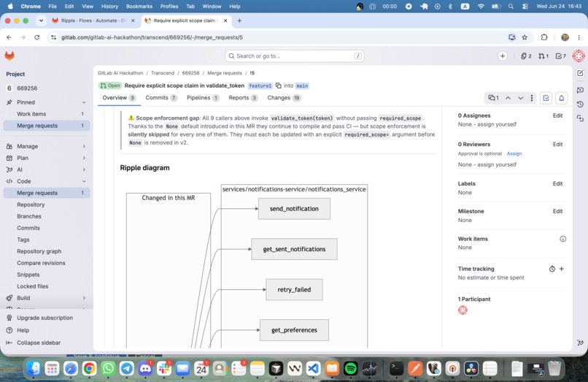Open Branches in sidebar
588x382 pixels.
(29, 216)
